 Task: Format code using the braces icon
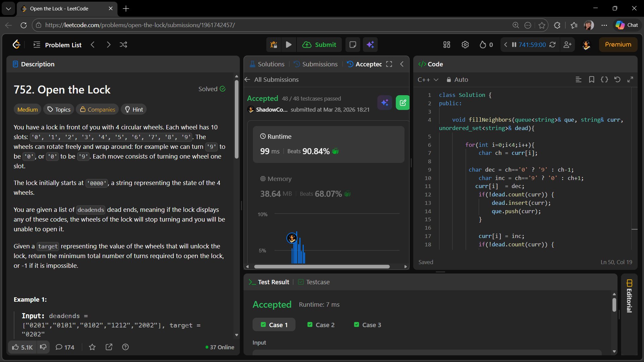point(604,79)
